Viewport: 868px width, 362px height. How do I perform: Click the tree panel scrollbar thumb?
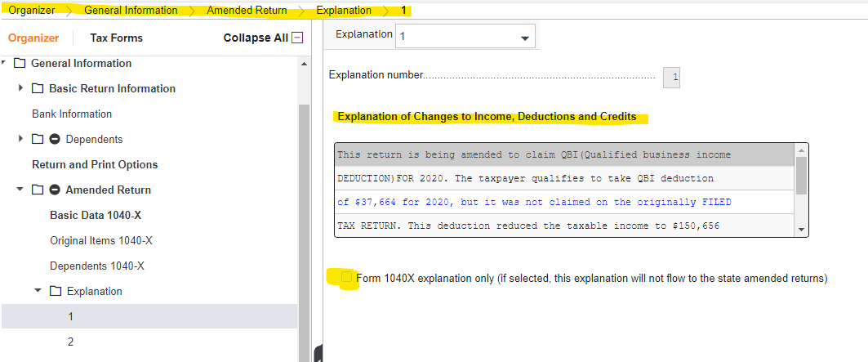(x=304, y=233)
